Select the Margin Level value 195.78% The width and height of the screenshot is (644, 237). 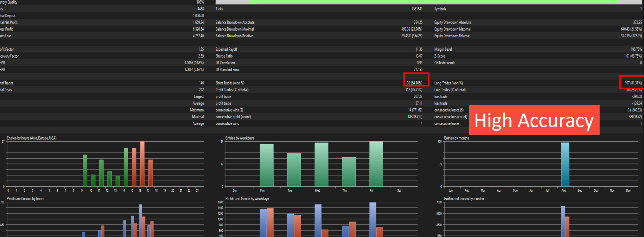[x=636, y=49]
